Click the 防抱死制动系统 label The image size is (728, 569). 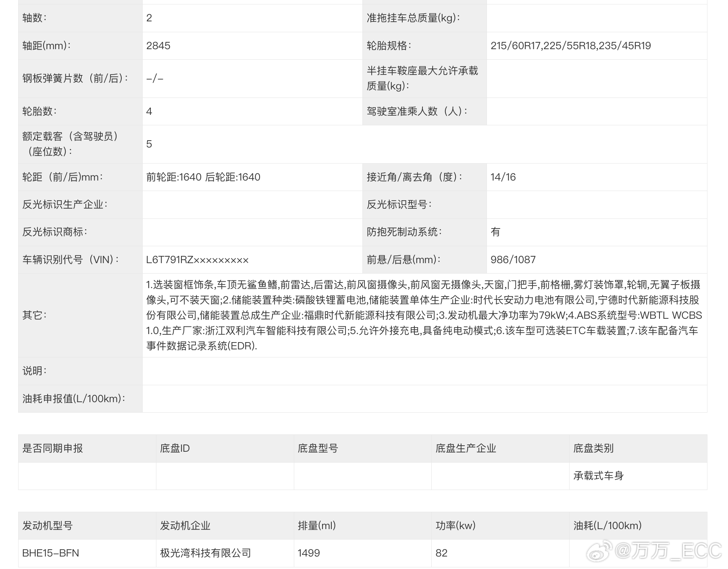404,232
